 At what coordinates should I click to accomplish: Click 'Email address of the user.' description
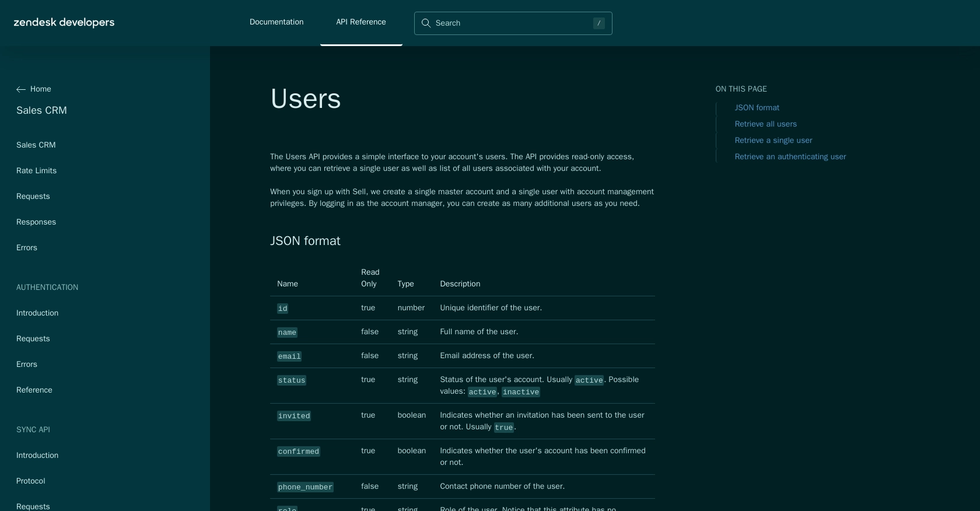[487, 356]
